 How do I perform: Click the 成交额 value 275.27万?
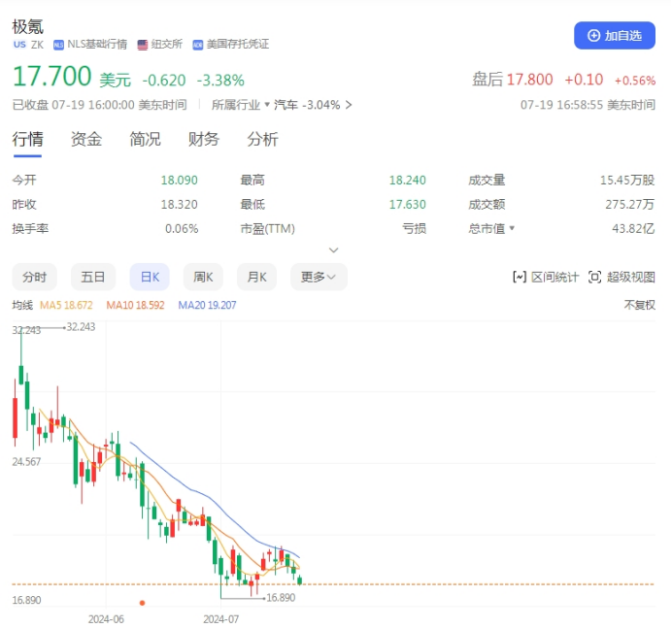[x=629, y=205]
